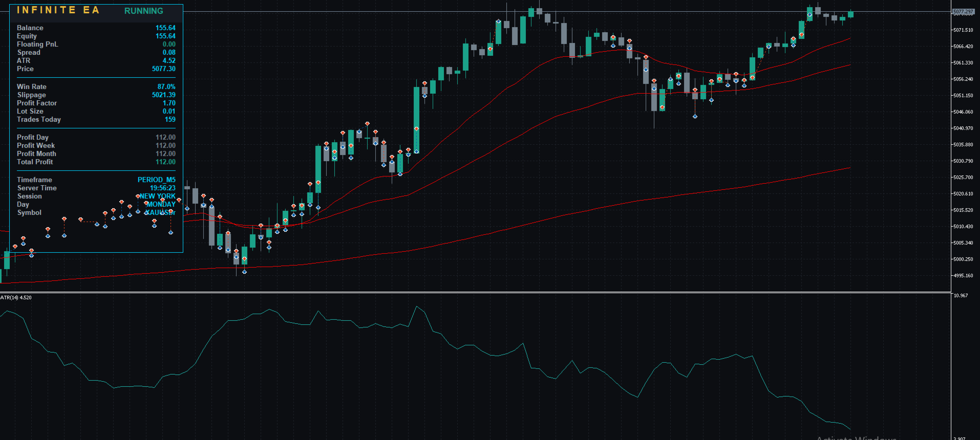Viewport: 980px width, 440px height.
Task: Click the Floating PnL row label
Action: click(37, 44)
